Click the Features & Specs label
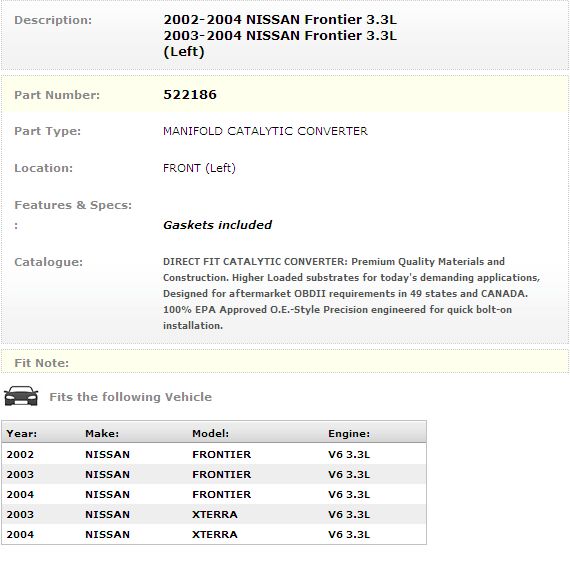The width and height of the screenshot is (570, 583). point(73,205)
